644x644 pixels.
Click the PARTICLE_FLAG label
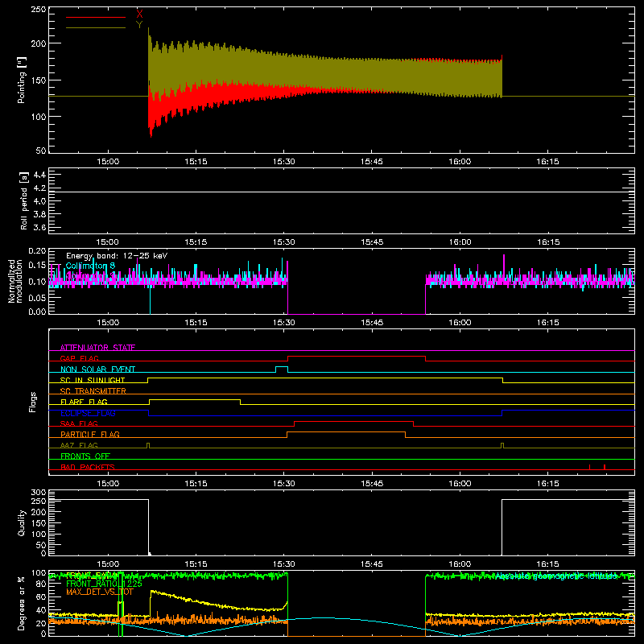[90, 434]
